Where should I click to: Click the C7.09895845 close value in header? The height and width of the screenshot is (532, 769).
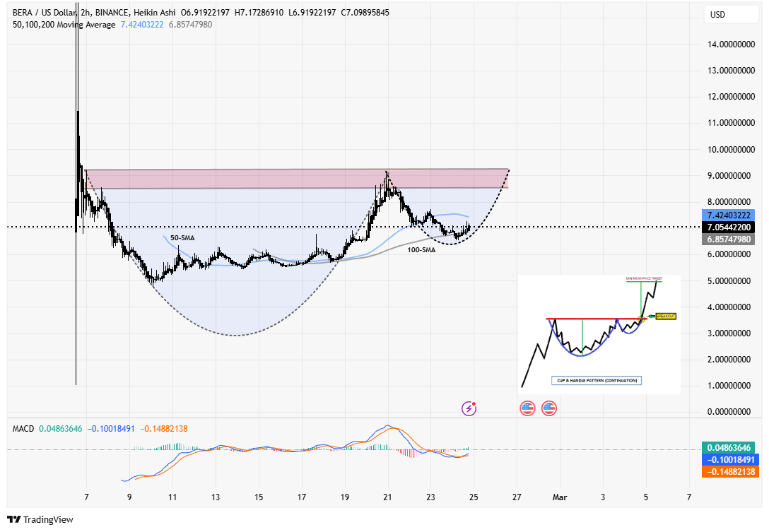(x=365, y=12)
